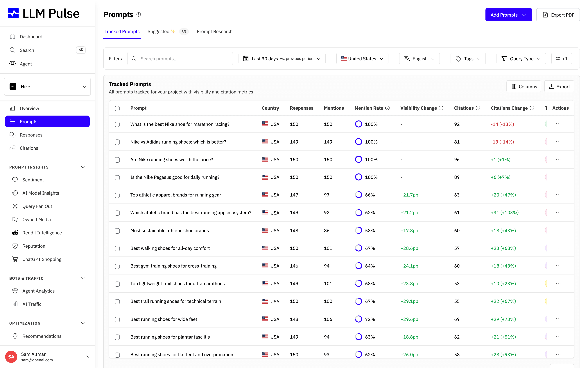Open the +1 more filters button
Viewport: 588px width, 368px height.
[562, 59]
